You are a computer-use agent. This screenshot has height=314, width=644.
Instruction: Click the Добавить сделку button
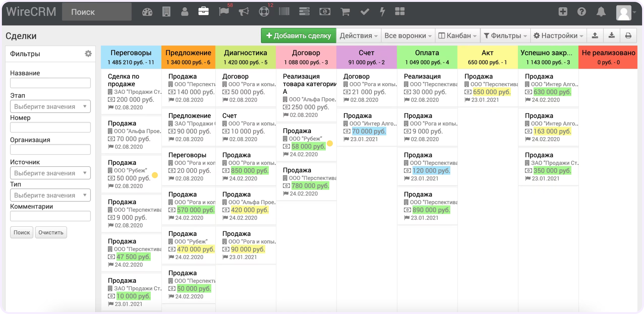(298, 35)
